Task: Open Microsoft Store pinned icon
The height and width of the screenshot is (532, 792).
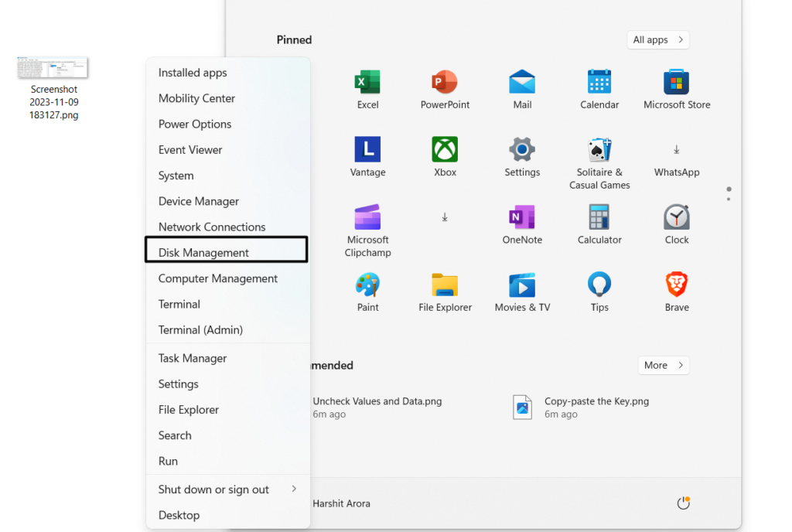Action: pos(677,83)
